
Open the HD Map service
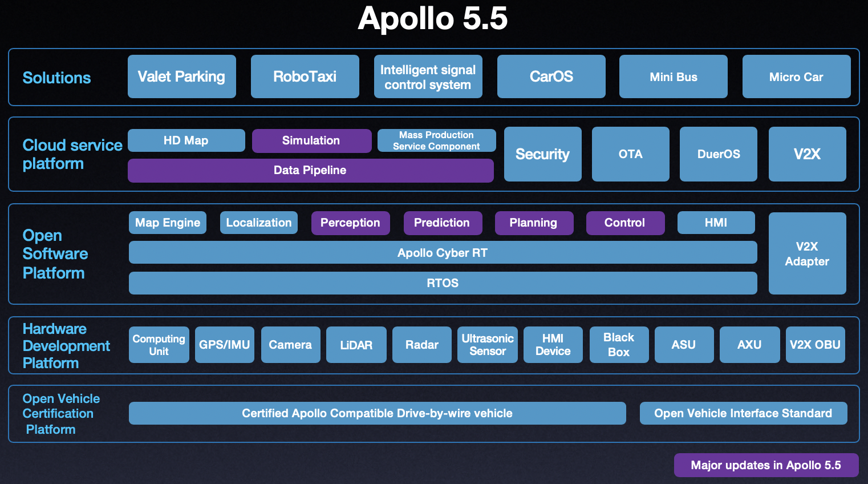click(186, 140)
